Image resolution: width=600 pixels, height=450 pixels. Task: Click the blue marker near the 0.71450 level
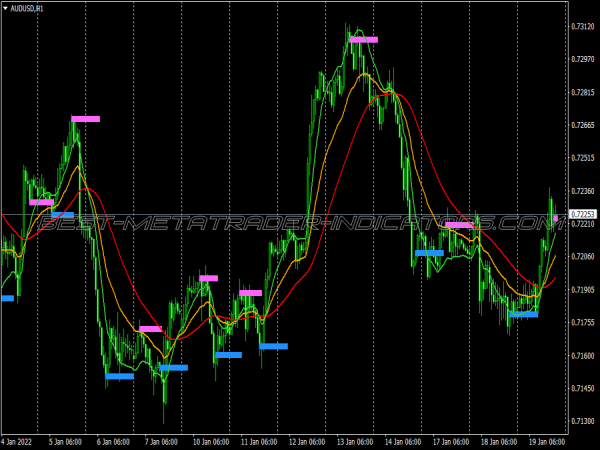click(x=119, y=377)
